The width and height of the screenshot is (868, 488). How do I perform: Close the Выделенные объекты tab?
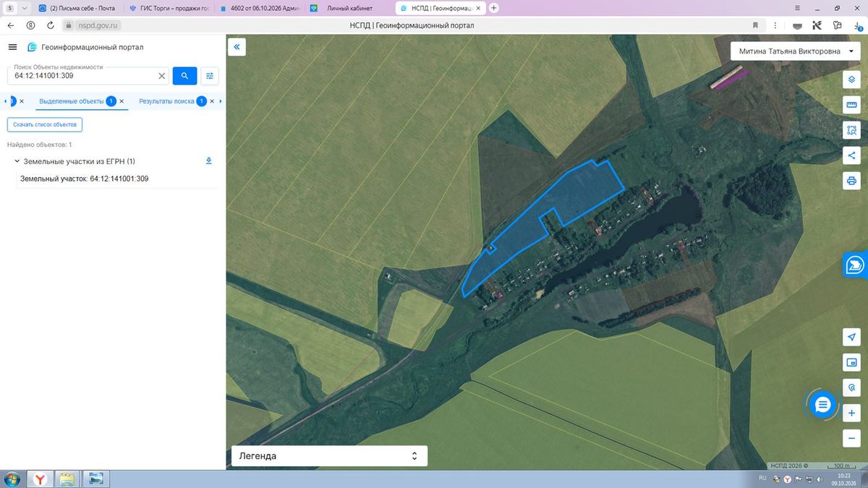pos(122,101)
